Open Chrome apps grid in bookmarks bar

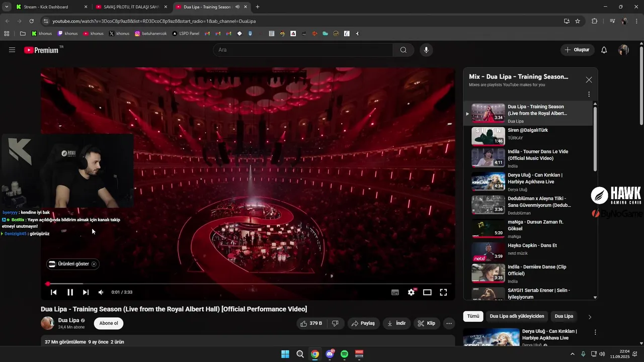7,34
